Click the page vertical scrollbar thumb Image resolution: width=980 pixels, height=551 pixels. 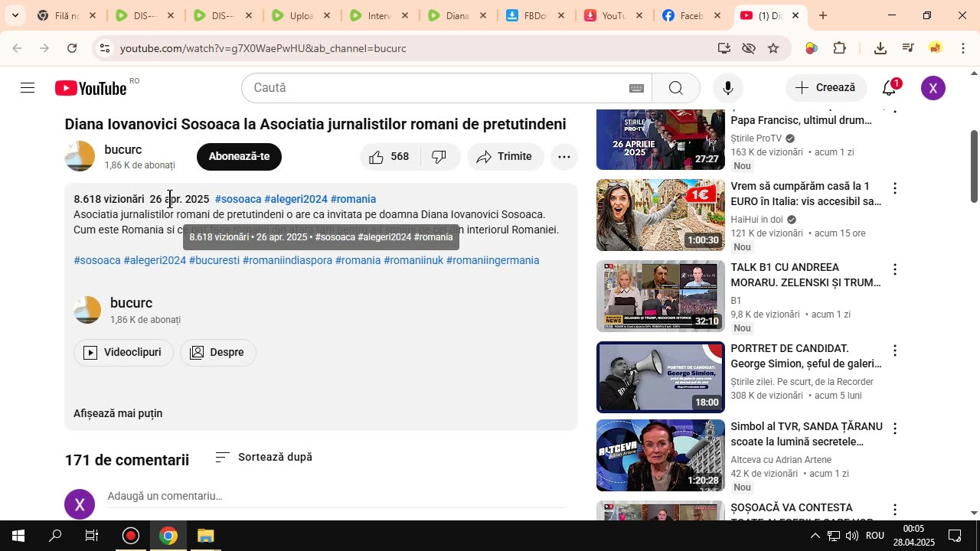point(974,166)
